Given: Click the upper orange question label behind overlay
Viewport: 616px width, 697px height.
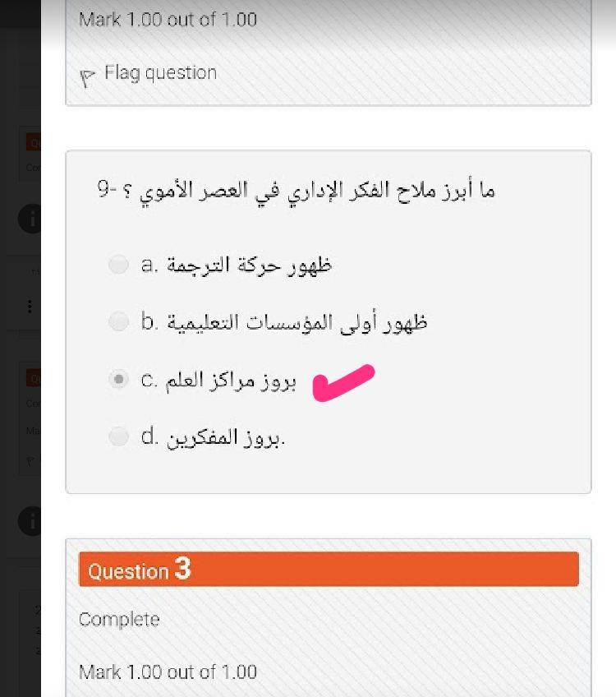Looking at the screenshot, I should coord(34,142).
